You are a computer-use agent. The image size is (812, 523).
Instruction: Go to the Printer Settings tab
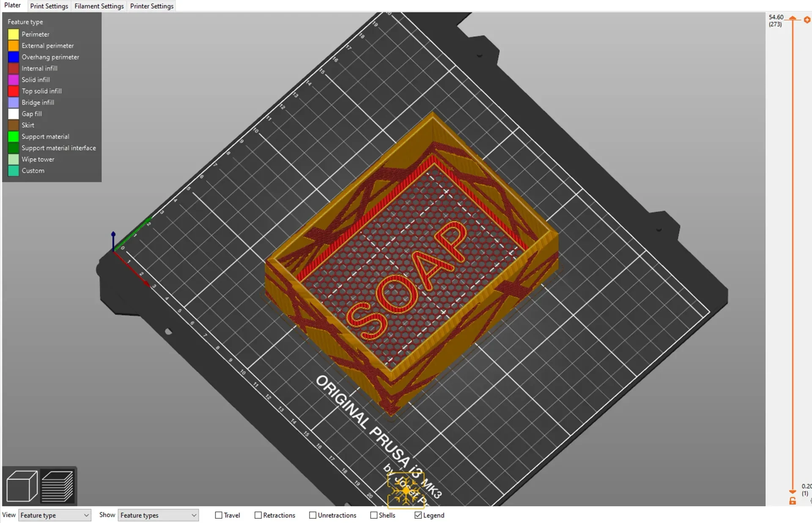[x=152, y=6]
